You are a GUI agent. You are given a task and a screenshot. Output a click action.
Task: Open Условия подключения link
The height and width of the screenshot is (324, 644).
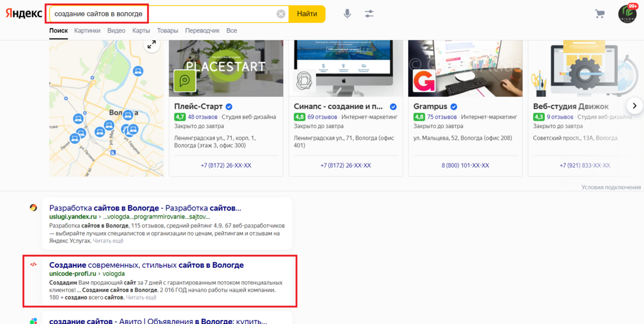click(x=611, y=187)
